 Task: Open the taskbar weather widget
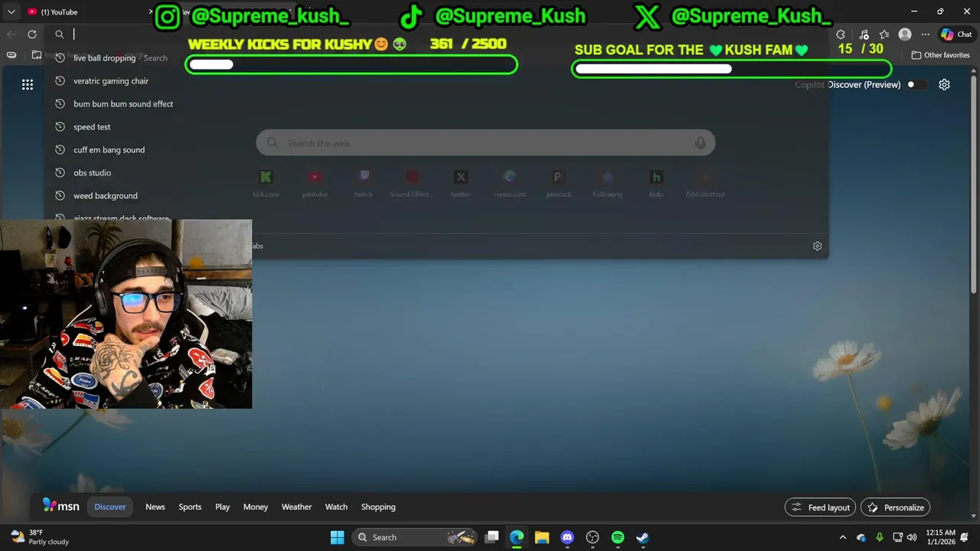point(40,537)
